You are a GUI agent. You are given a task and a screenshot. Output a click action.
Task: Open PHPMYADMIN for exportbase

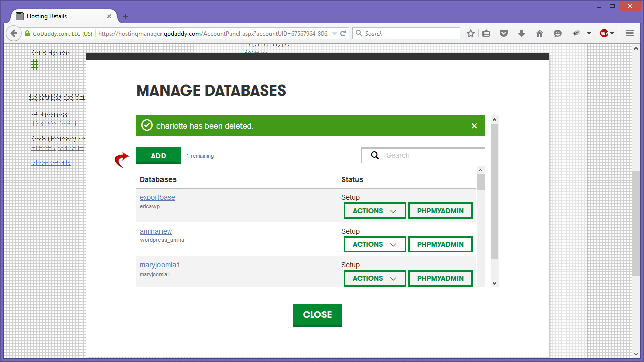(440, 211)
